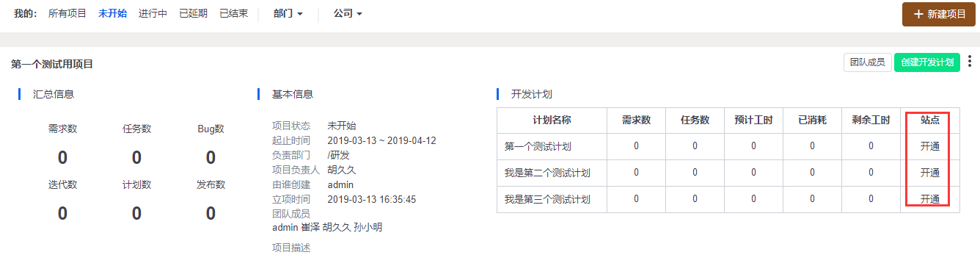Click the 站点 column header

pyautogui.click(x=929, y=120)
